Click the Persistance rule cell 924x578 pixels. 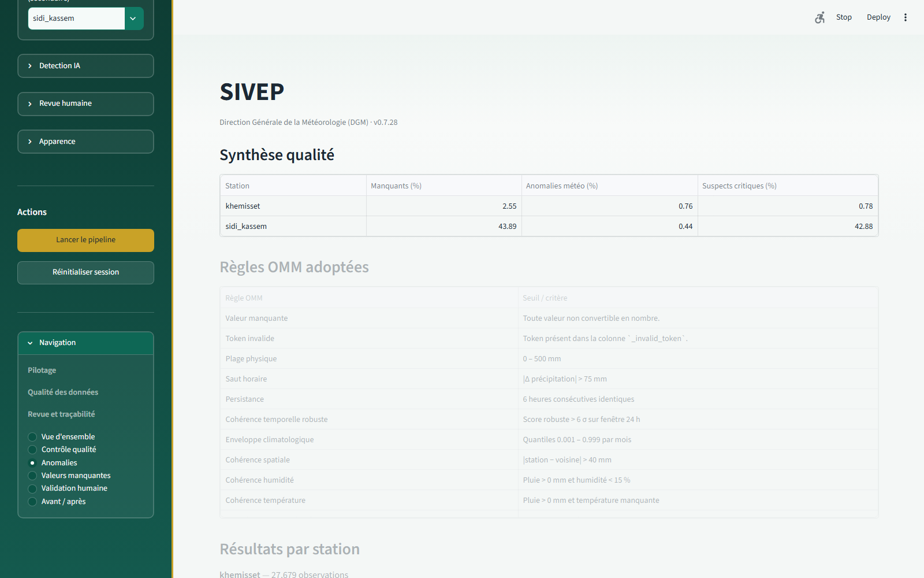pyautogui.click(x=369, y=399)
